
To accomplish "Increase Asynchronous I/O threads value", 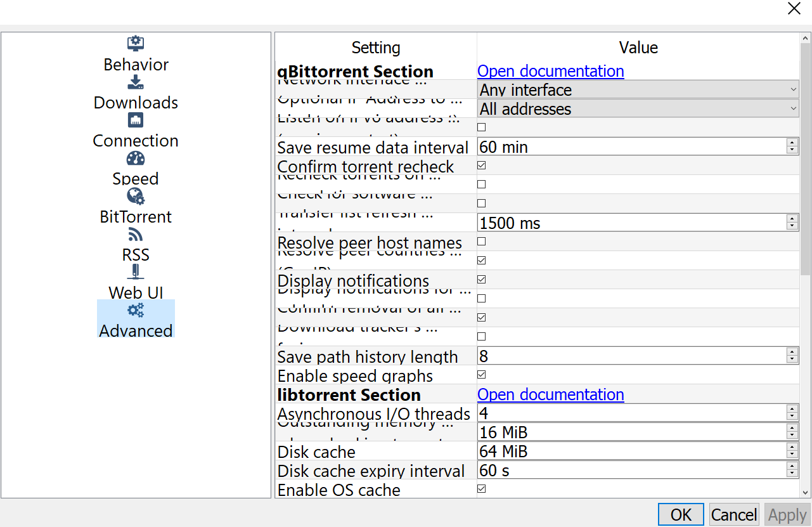I will point(792,409).
